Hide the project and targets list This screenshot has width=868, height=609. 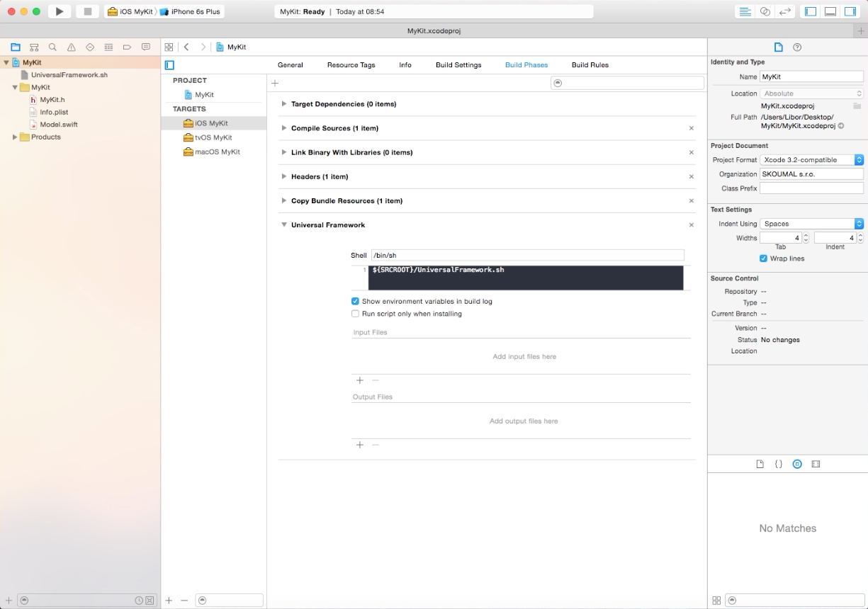(x=169, y=65)
